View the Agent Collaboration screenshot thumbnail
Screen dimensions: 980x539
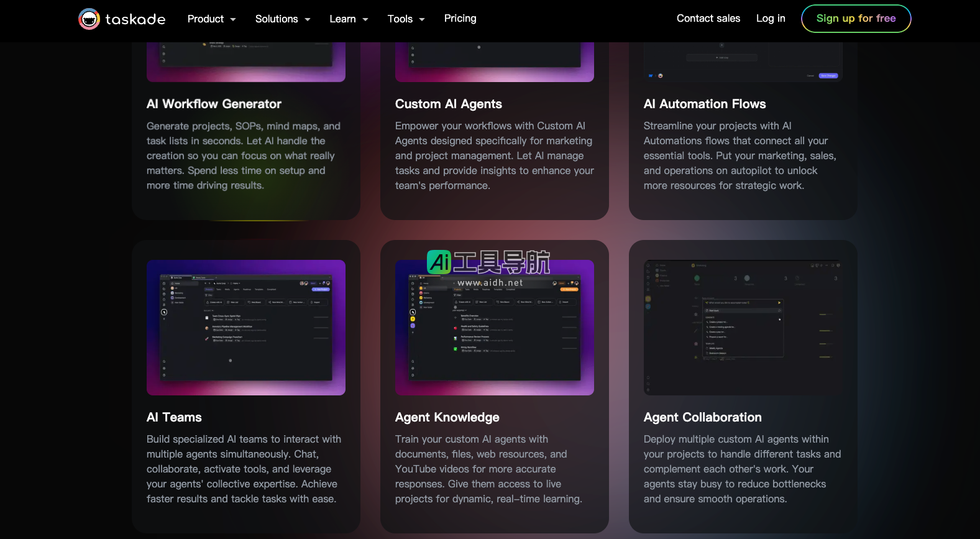(x=743, y=328)
